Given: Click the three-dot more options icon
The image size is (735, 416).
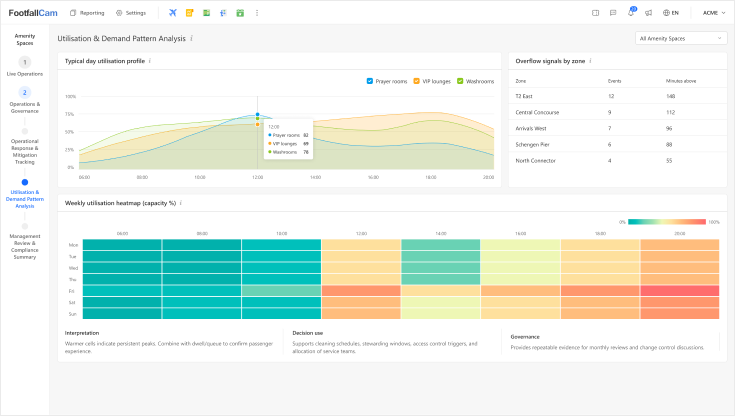Looking at the screenshot, I should pyautogui.click(x=257, y=13).
